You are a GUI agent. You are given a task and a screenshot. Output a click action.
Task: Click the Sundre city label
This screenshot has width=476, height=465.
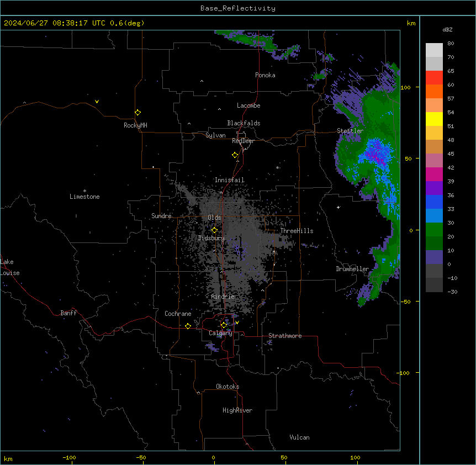pyautogui.click(x=161, y=216)
